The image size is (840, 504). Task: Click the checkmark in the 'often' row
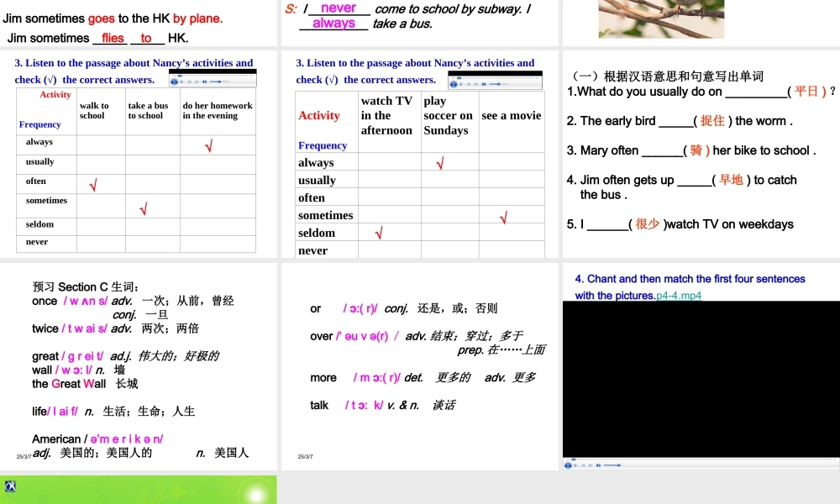93,186
